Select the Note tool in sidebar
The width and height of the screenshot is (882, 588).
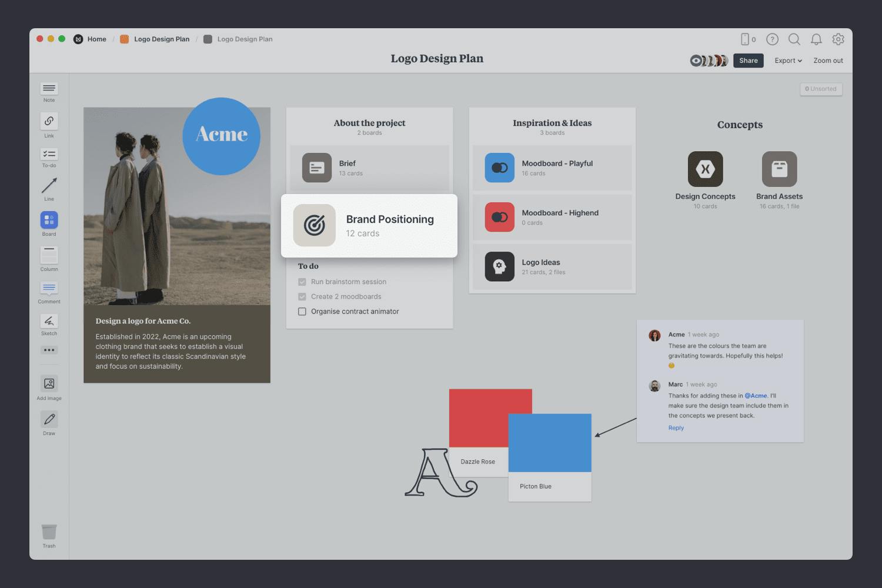49,89
